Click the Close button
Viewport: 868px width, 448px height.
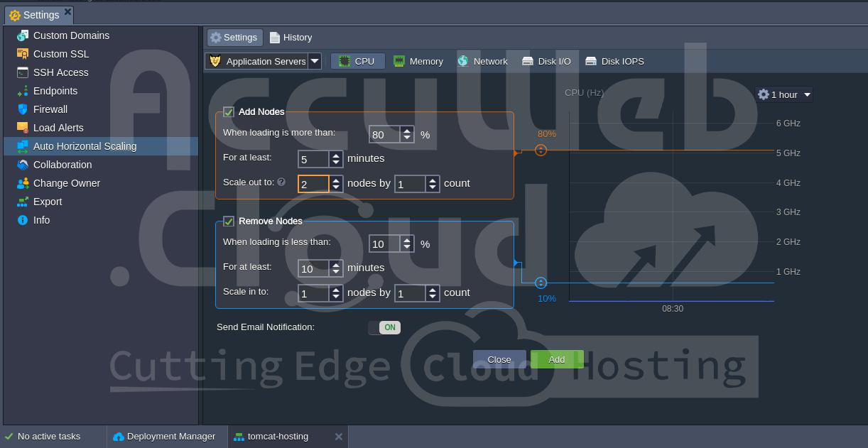point(499,359)
